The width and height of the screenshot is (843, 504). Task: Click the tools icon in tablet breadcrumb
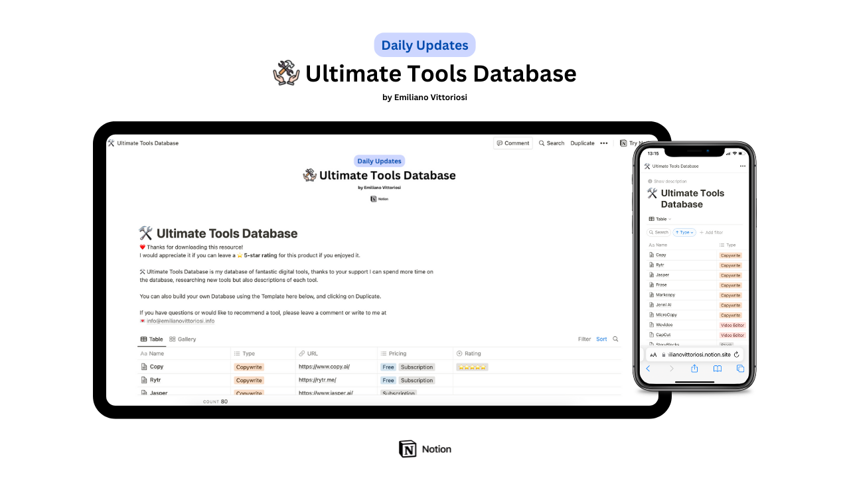112,143
